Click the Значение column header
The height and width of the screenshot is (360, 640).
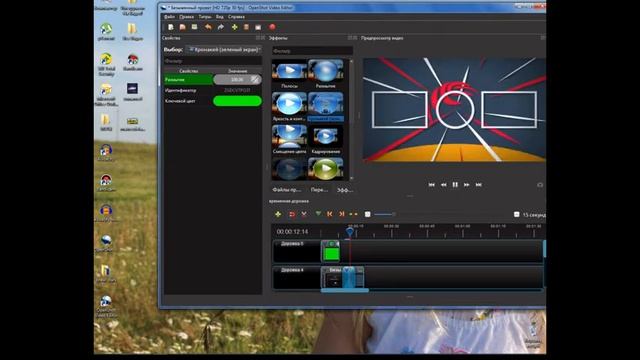(x=238, y=71)
